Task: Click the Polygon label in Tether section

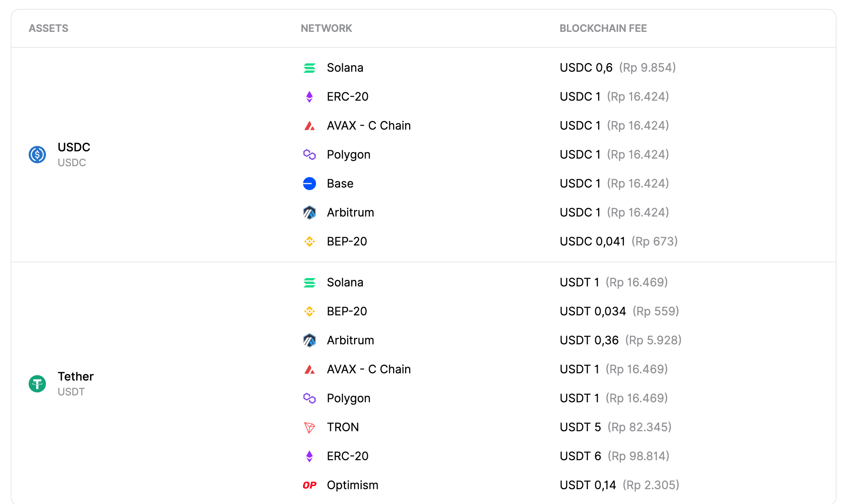Action: (x=349, y=398)
